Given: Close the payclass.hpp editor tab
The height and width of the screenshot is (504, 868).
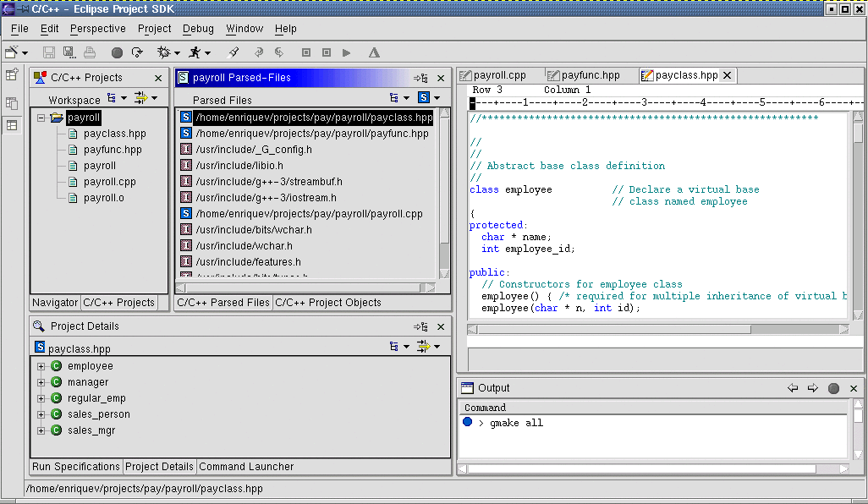Looking at the screenshot, I should [x=728, y=75].
